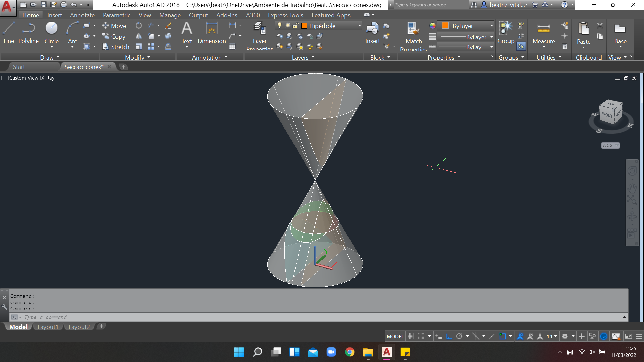Viewport: 644px width, 362px height.
Task: Click the Copy tool
Action: point(114,36)
